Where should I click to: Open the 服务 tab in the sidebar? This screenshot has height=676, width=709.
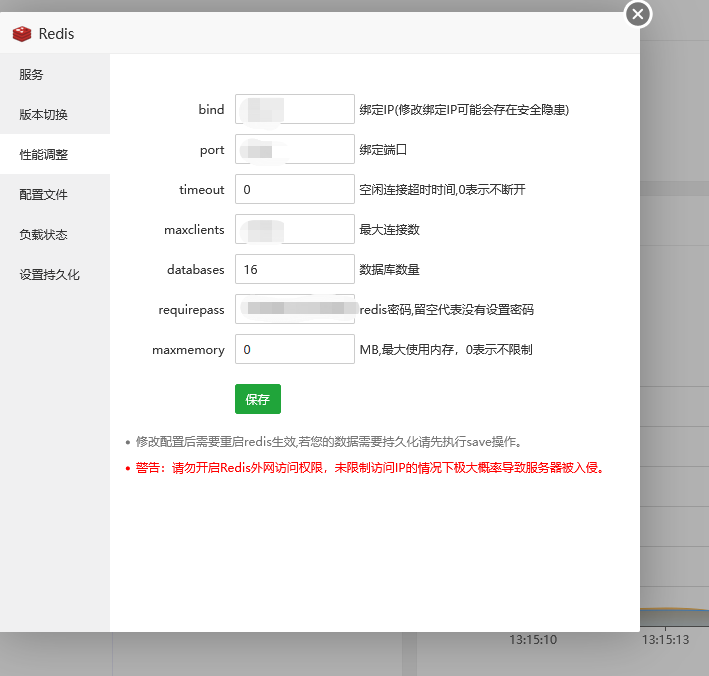click(55, 75)
